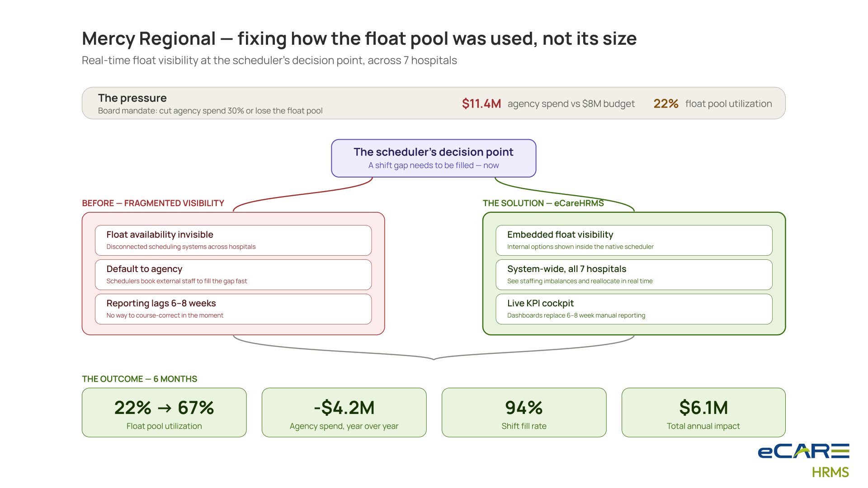The image size is (868, 488).
Task: Select 'BEFORE — FRAGMENTED VISIBILITY' heading
Action: click(x=153, y=203)
